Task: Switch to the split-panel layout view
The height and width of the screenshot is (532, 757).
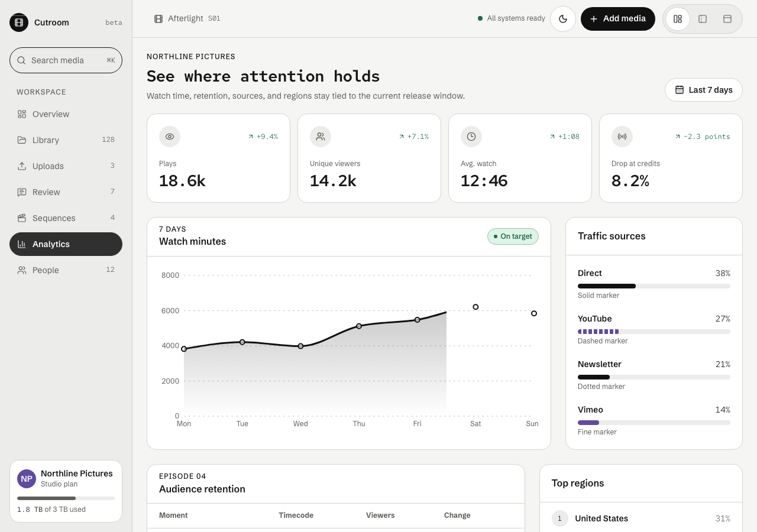Action: (678, 19)
